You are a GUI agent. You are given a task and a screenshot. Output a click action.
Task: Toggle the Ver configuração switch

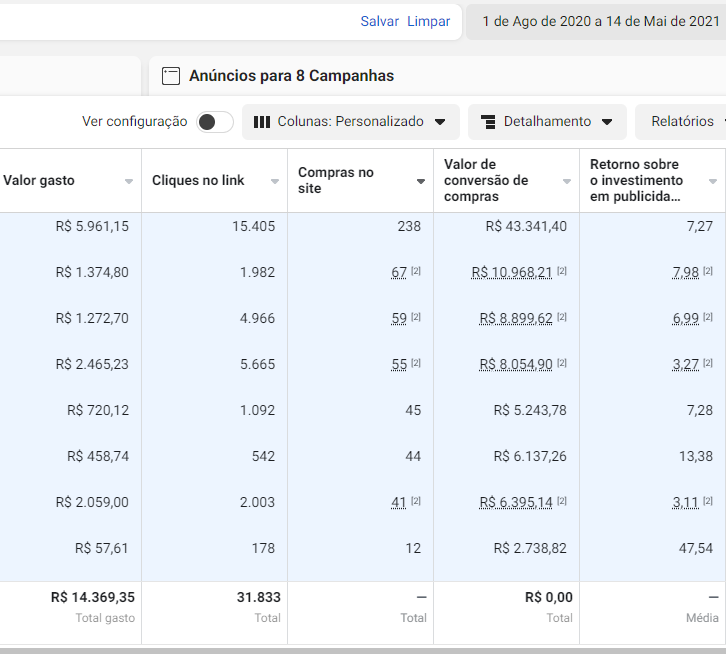point(215,122)
